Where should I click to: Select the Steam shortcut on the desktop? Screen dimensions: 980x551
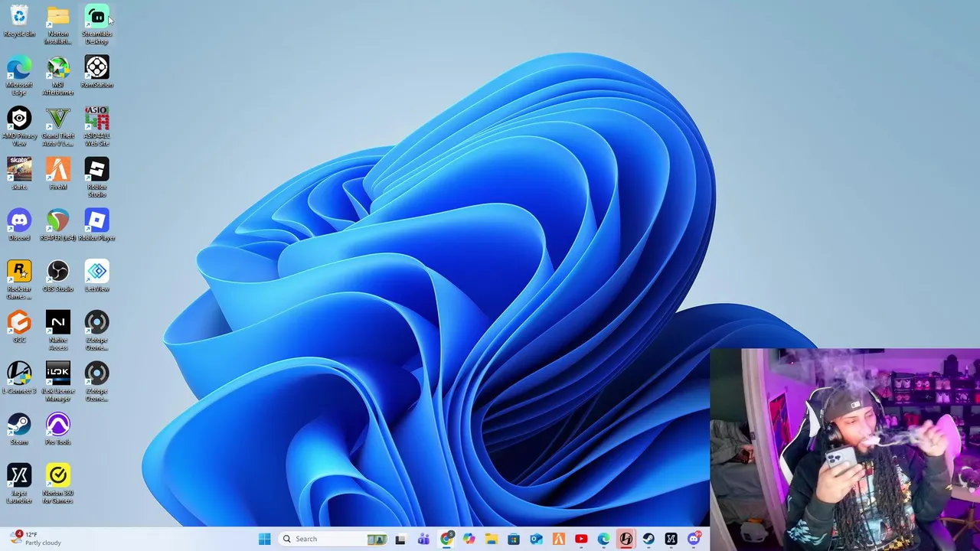[19, 429]
